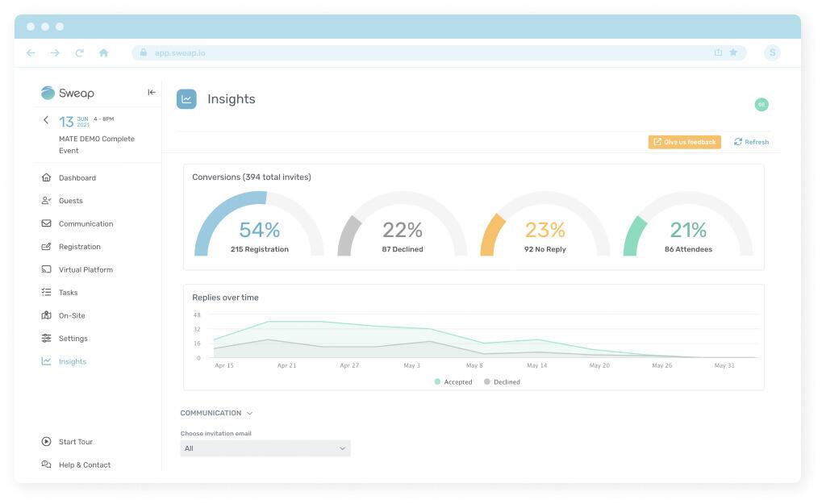Viewport: 822px width, 504px height.
Task: Click the browser share icon
Action: (x=718, y=53)
